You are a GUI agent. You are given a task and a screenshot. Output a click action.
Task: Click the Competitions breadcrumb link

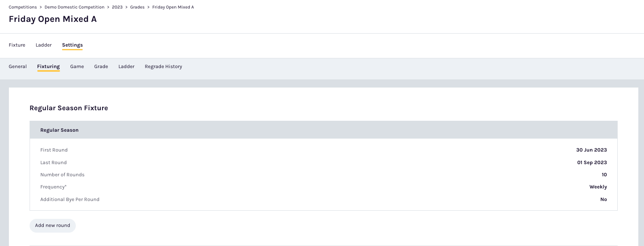click(x=23, y=7)
